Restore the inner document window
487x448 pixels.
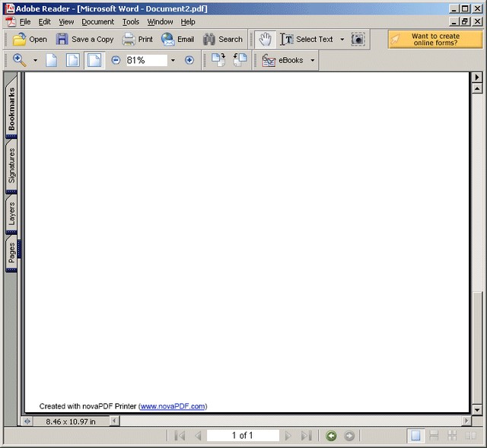click(465, 21)
